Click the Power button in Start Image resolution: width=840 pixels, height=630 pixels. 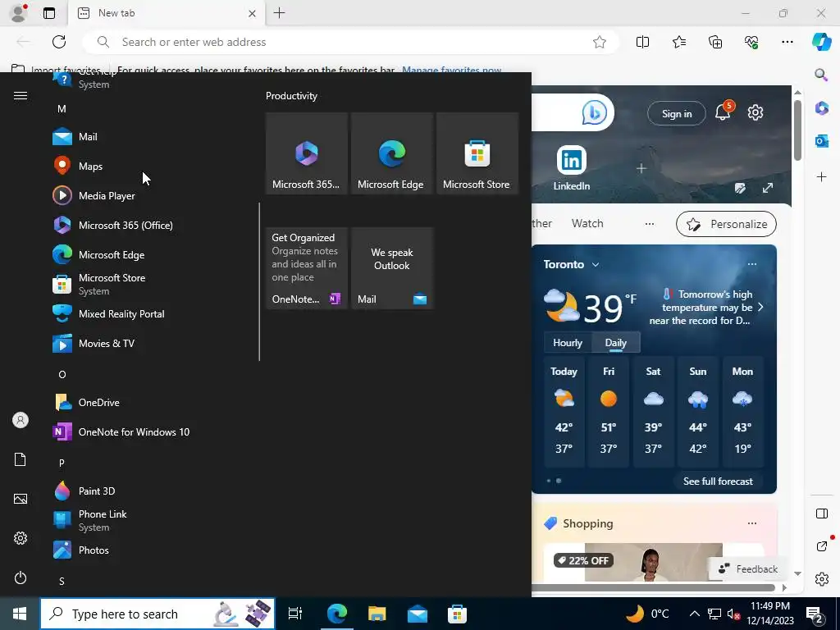(x=21, y=577)
